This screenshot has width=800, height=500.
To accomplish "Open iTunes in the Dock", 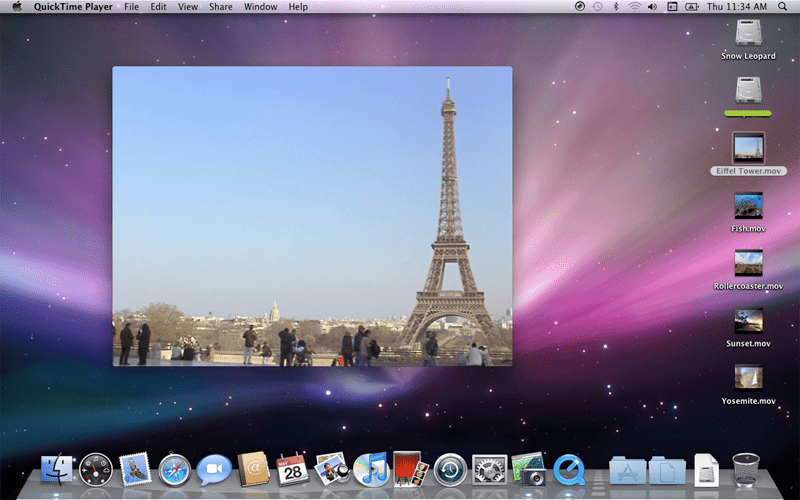I will tap(371, 469).
